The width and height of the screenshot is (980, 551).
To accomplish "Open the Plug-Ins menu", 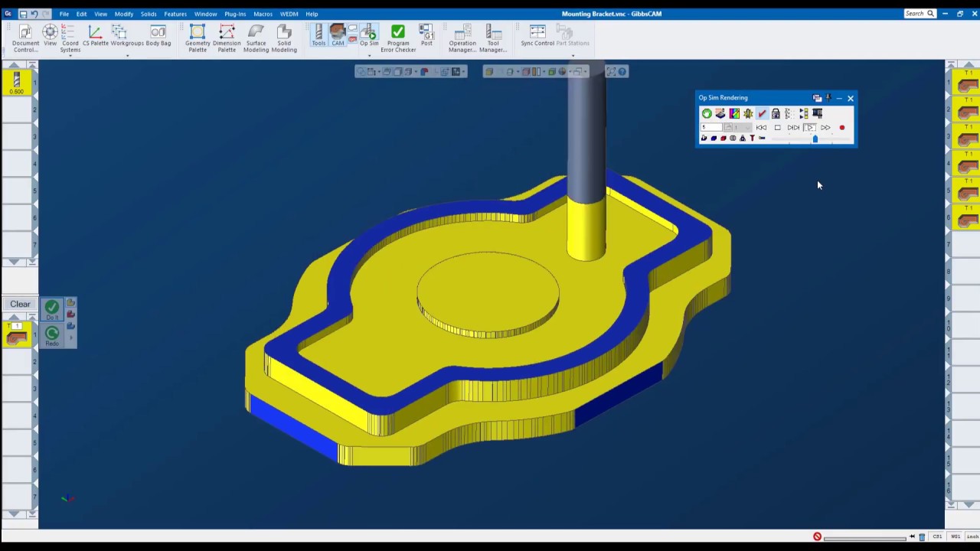I will (x=235, y=14).
